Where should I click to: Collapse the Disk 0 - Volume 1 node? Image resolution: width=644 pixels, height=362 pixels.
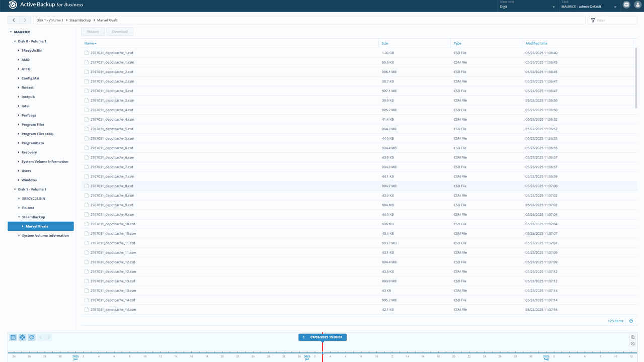(15, 41)
